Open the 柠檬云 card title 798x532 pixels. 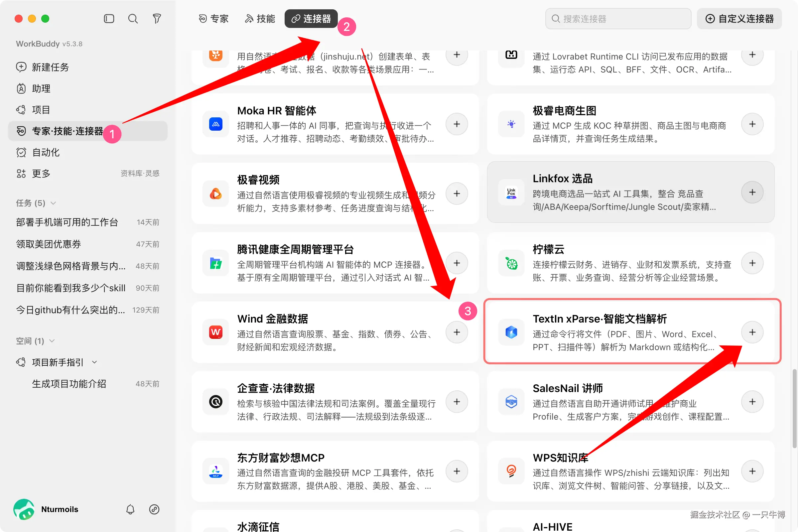548,250
